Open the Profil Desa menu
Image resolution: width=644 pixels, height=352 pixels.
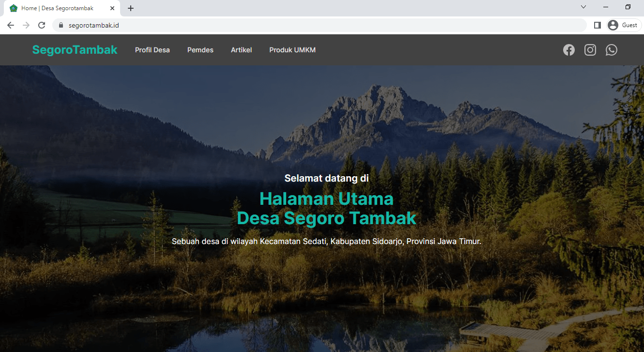pyautogui.click(x=152, y=50)
